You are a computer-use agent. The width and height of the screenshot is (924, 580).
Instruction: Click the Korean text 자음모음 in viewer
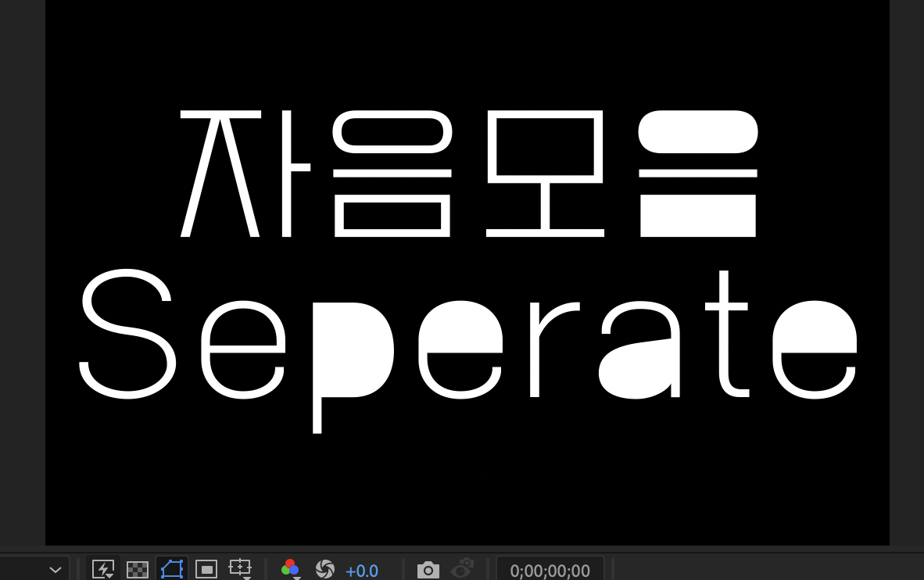[x=469, y=174]
